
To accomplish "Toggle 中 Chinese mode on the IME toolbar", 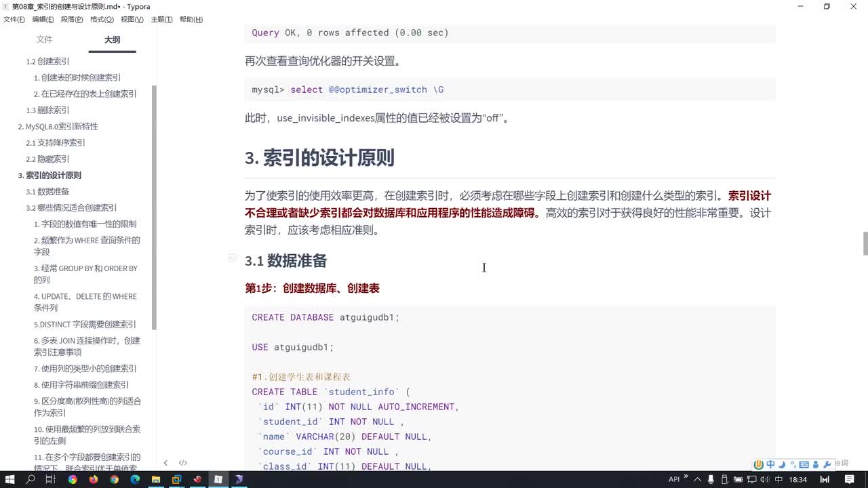I will point(770,464).
